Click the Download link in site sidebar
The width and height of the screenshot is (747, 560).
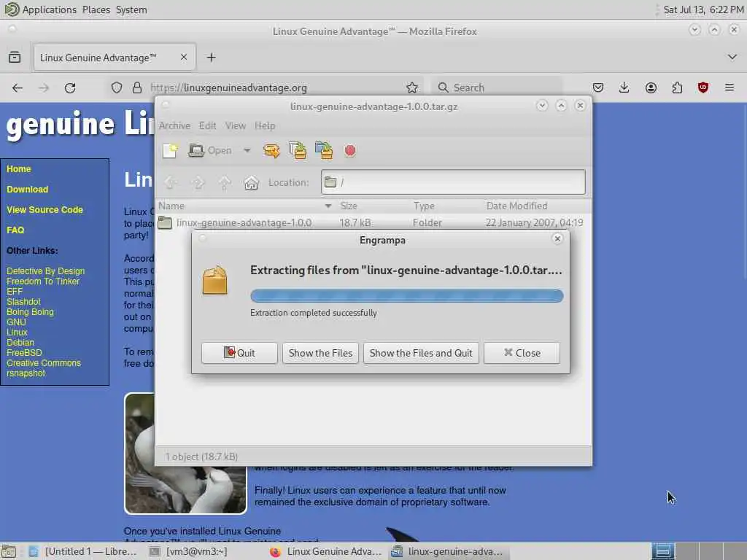(x=28, y=190)
